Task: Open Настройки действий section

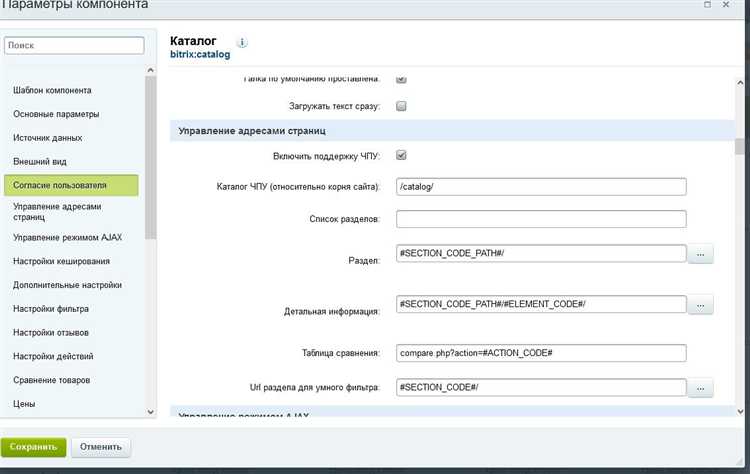Action: click(53, 356)
